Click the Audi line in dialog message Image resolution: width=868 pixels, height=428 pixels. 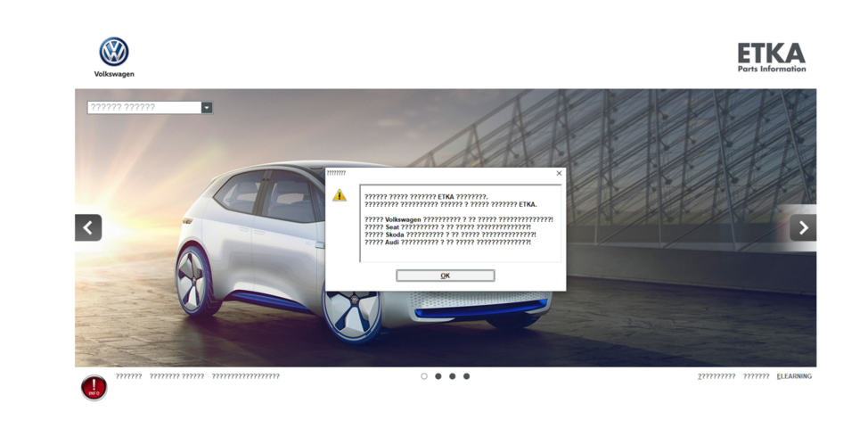coord(448,243)
